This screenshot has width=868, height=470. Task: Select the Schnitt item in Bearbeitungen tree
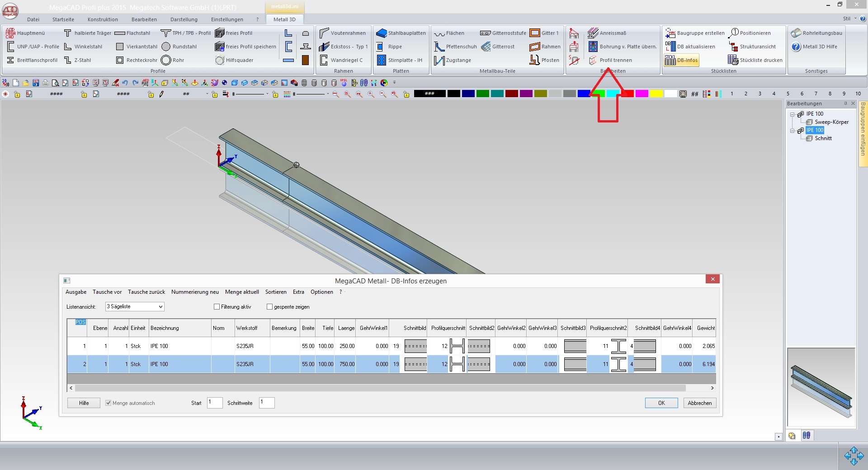(823, 138)
